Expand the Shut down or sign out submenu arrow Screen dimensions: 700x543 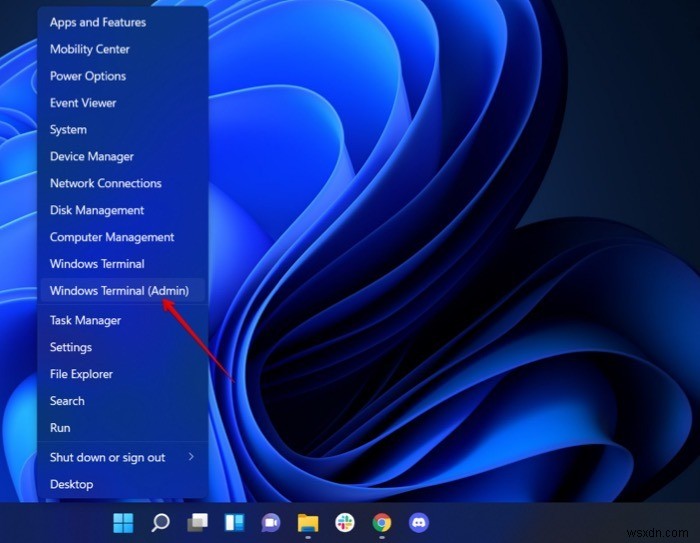pos(191,456)
